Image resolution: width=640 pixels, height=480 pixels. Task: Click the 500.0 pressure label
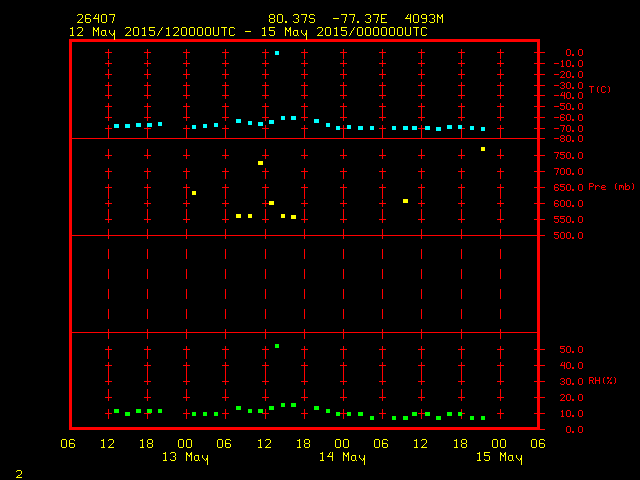pyautogui.click(x=569, y=236)
